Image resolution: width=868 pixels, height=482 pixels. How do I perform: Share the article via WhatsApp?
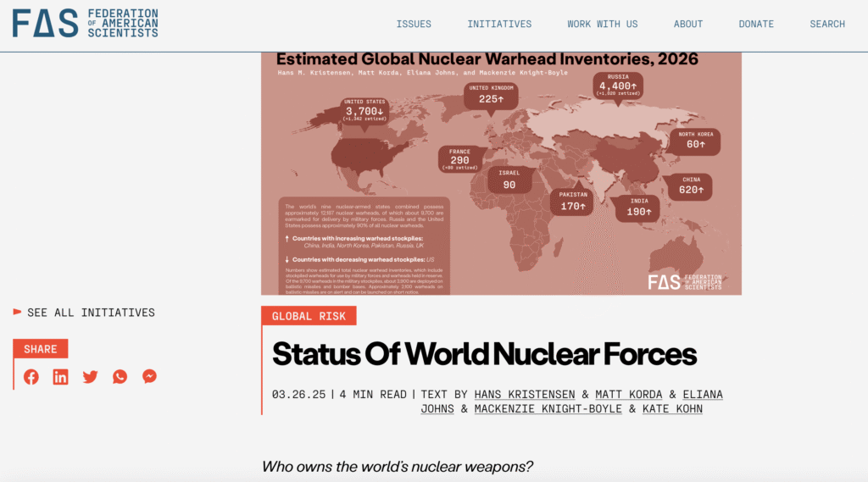(x=120, y=377)
